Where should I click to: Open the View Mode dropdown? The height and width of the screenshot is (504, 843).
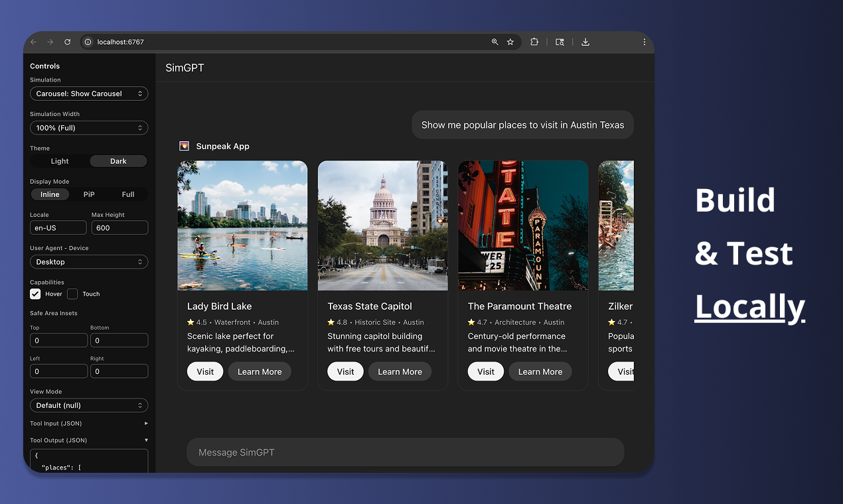coord(89,405)
